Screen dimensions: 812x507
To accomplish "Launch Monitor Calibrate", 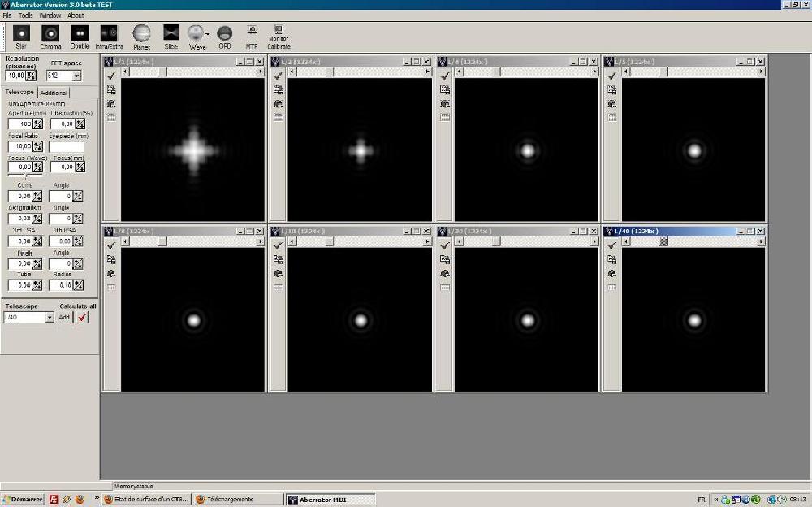I will [279, 37].
